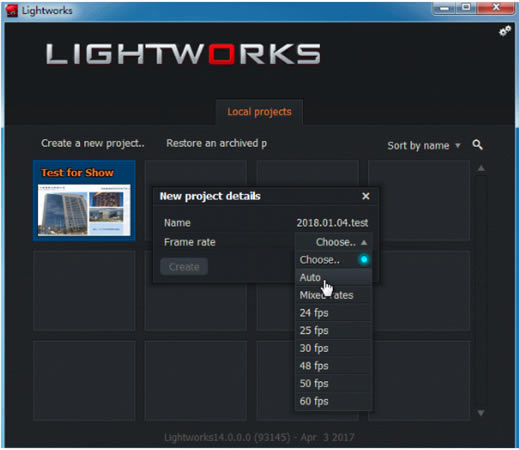This screenshot has width=519, height=450.
Task: Choose 30 fps frame rate
Action: (334, 348)
